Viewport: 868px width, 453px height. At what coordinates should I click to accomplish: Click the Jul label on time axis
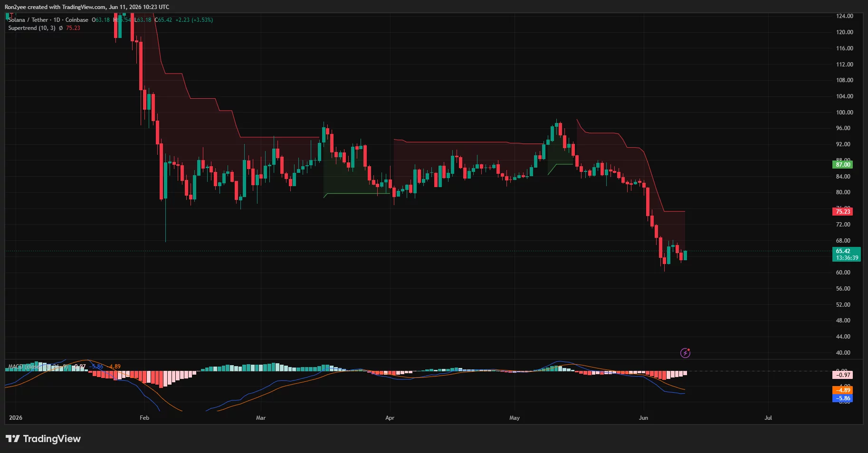pos(768,418)
